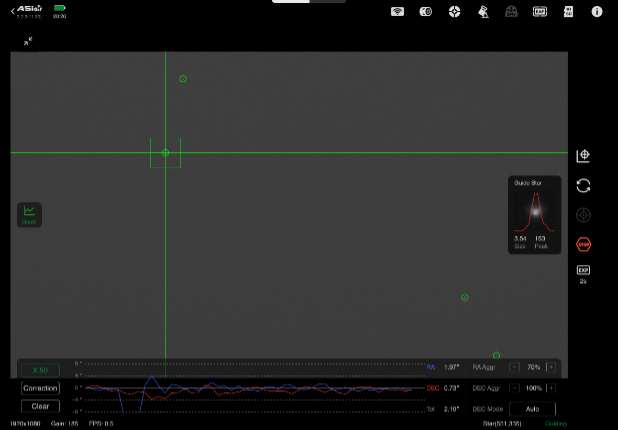Open the telescope mount settings icon

tap(483, 12)
